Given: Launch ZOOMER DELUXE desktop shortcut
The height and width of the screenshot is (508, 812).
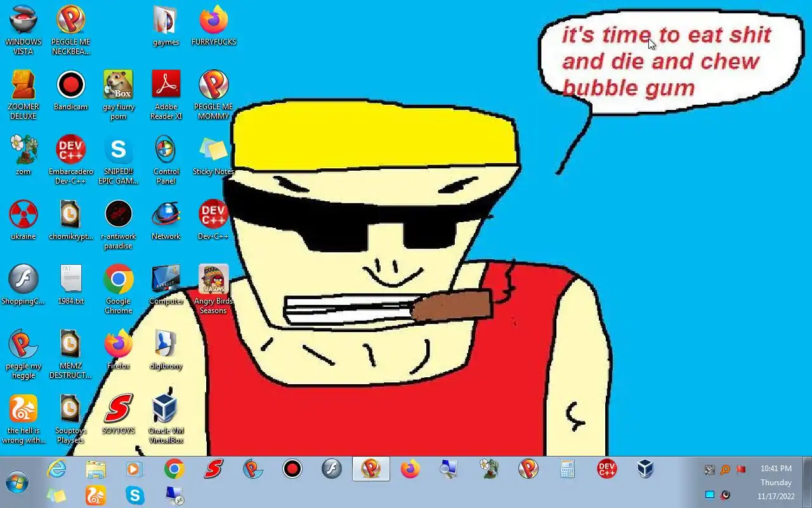Looking at the screenshot, I should pyautogui.click(x=23, y=95).
